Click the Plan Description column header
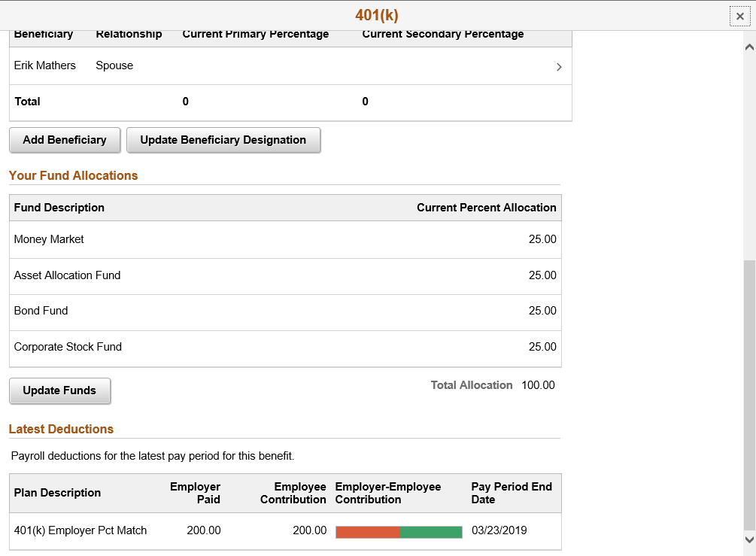Viewport: 756px width, 556px height. [x=57, y=493]
